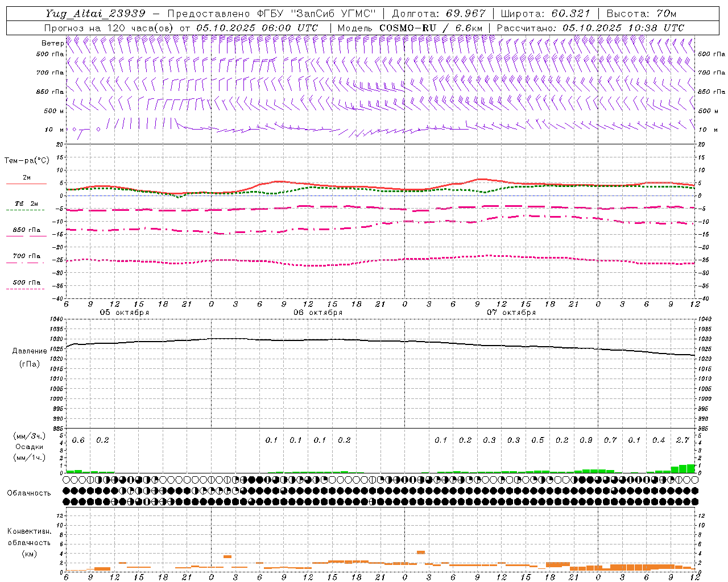
Task: Click the dashed line sample under Td 2м legend
Action: point(25,210)
